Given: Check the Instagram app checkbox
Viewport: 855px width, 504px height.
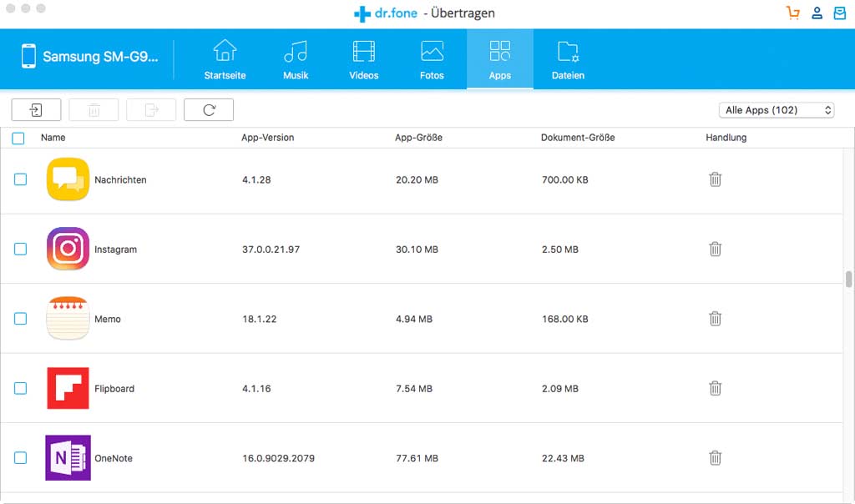Looking at the screenshot, I should coord(21,249).
